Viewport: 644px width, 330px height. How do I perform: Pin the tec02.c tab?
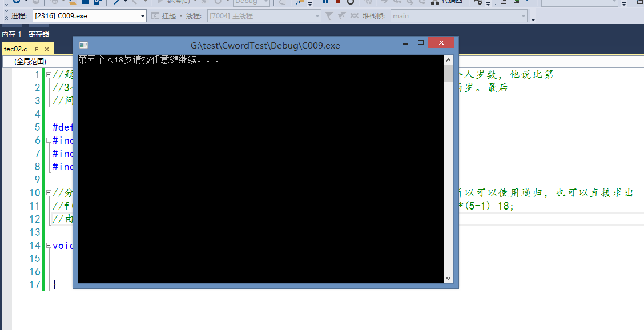36,49
